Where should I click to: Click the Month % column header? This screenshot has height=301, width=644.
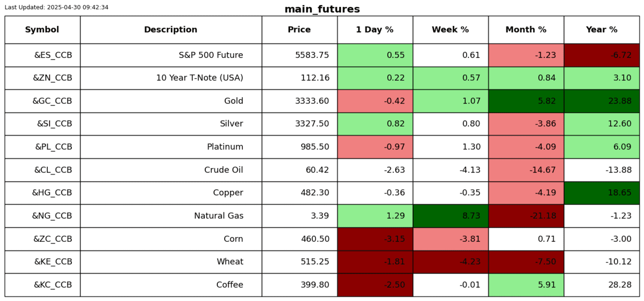tap(526, 30)
